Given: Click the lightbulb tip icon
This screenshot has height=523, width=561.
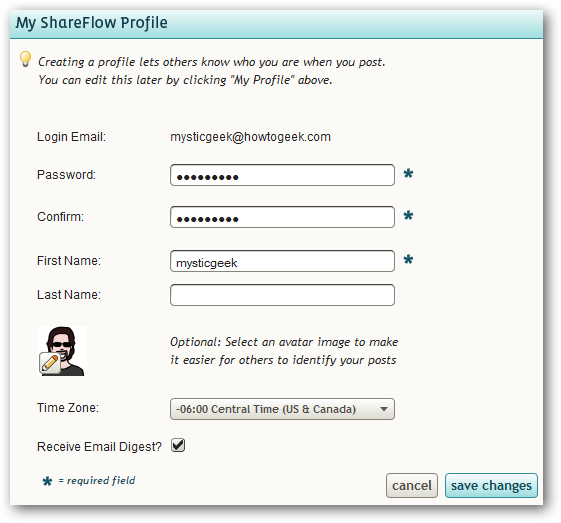Looking at the screenshot, I should [x=25, y=59].
